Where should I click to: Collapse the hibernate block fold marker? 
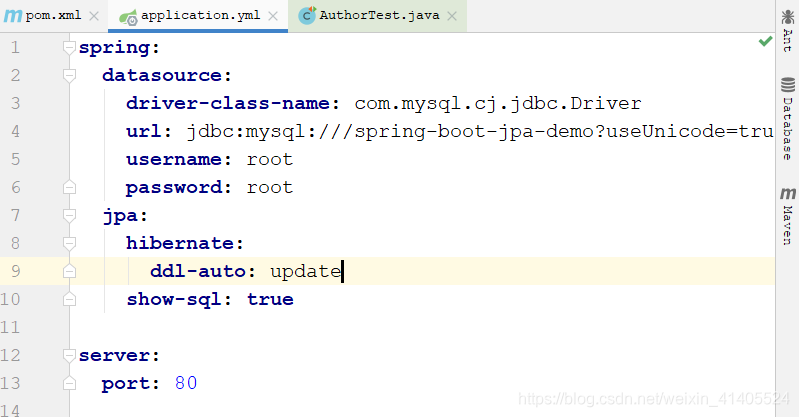point(69,243)
